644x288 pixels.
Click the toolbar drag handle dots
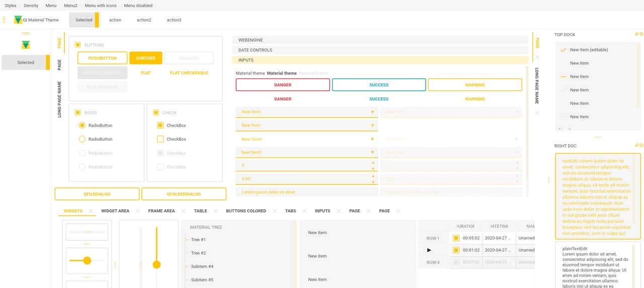coord(4,20)
